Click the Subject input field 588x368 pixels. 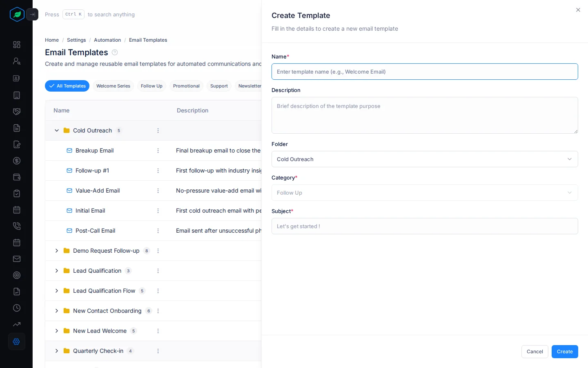tap(425, 226)
